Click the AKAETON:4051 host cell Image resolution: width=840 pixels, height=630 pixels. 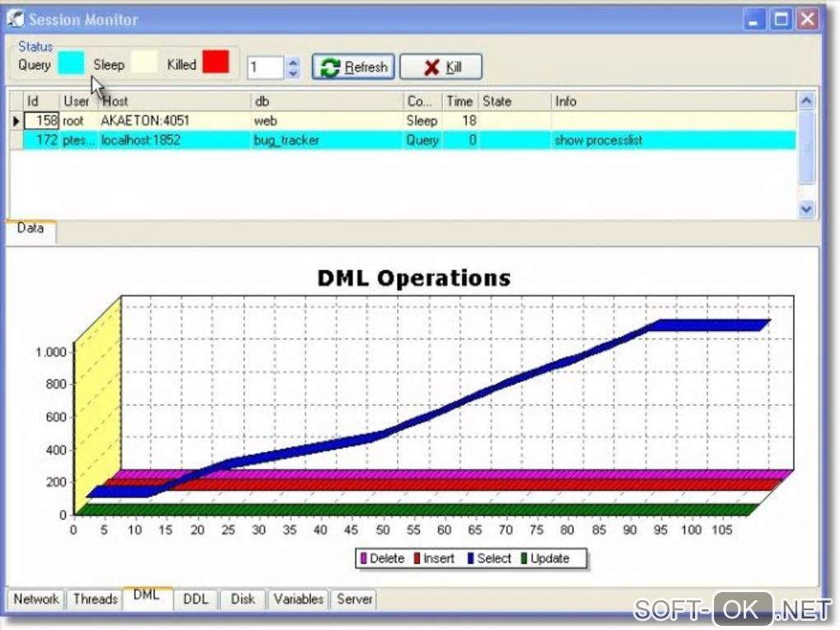tap(174, 121)
